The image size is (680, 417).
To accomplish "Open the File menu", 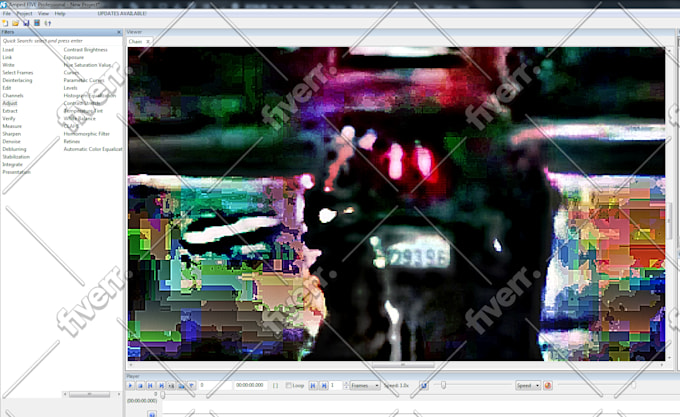I will pyautogui.click(x=7, y=13).
